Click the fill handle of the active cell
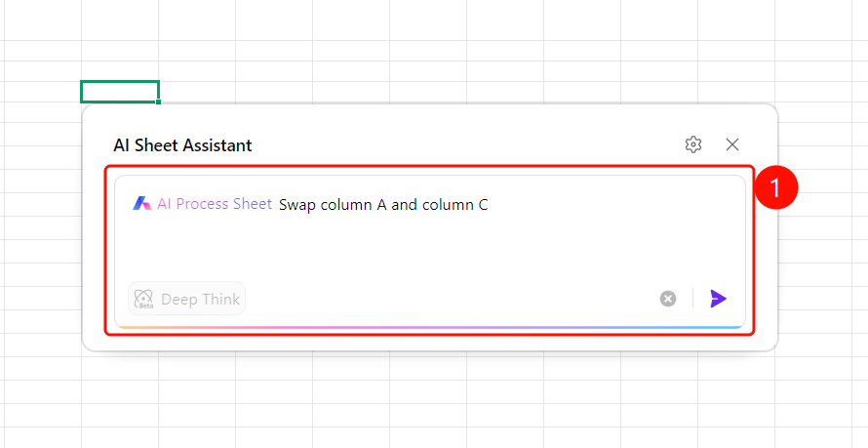The height and width of the screenshot is (448, 868). [158, 102]
